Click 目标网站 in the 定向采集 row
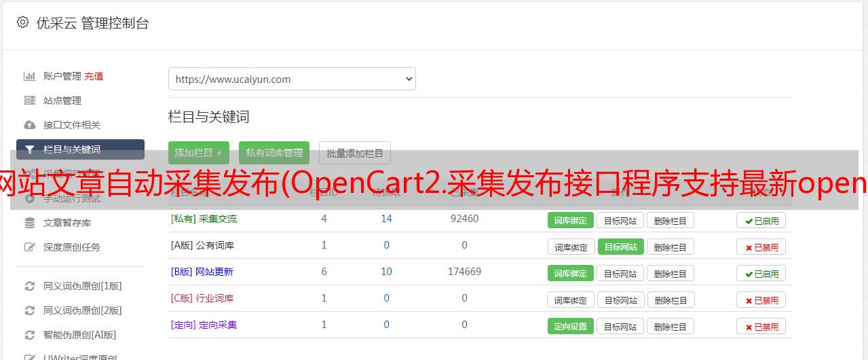 click(x=620, y=326)
